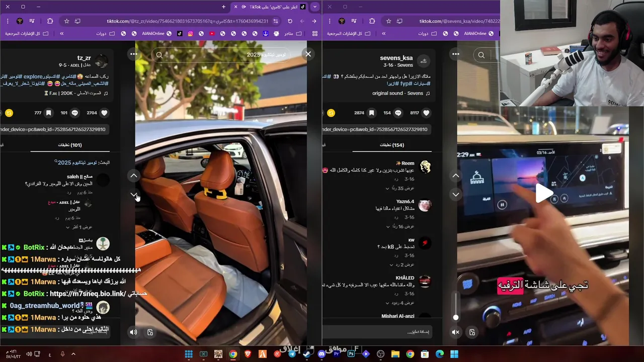Close the tz_zr TikTok video viewer
This screenshot has width=644, height=362.
[308, 54]
